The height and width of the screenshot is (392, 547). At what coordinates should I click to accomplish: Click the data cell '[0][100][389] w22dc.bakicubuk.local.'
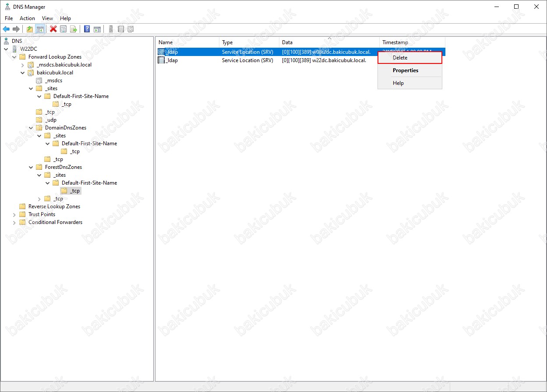click(324, 60)
